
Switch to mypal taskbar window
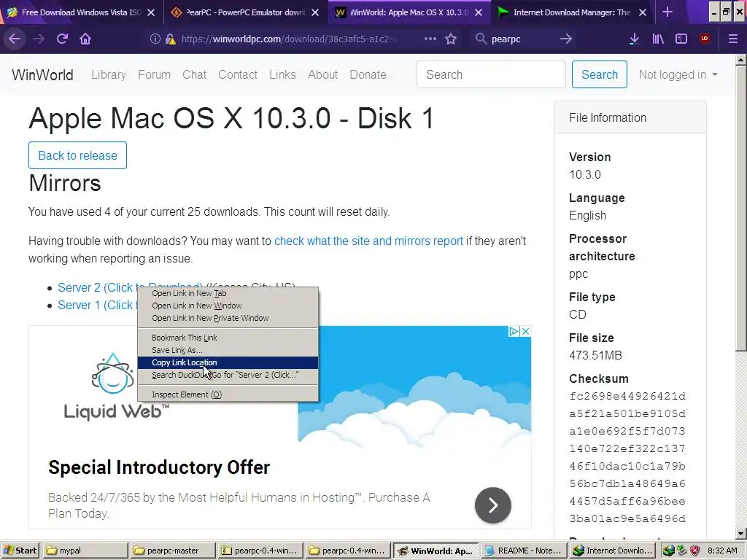[85, 551]
